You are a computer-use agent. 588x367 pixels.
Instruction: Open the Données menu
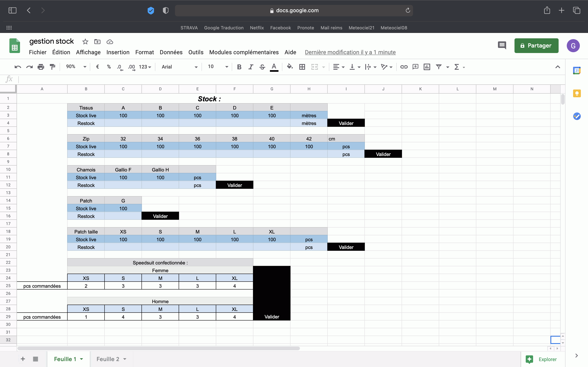(171, 52)
